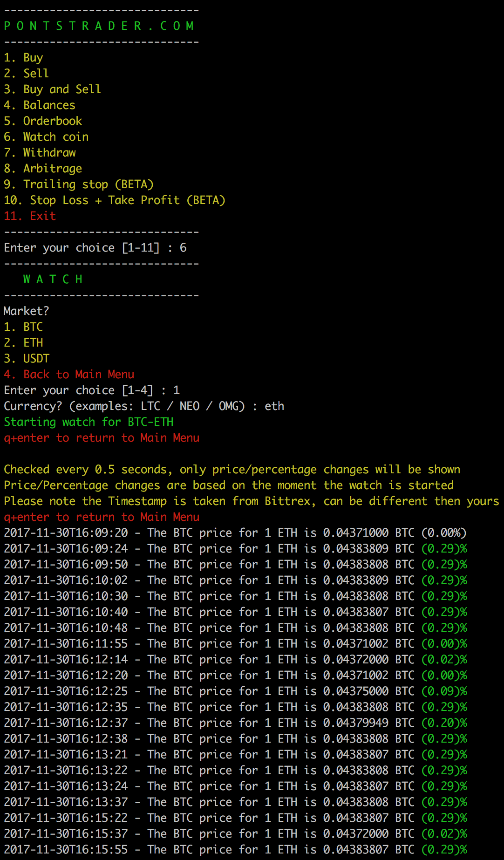The width and height of the screenshot is (504, 860).
Task: Click the '7. Withdraw' menu line
Action: (40, 153)
